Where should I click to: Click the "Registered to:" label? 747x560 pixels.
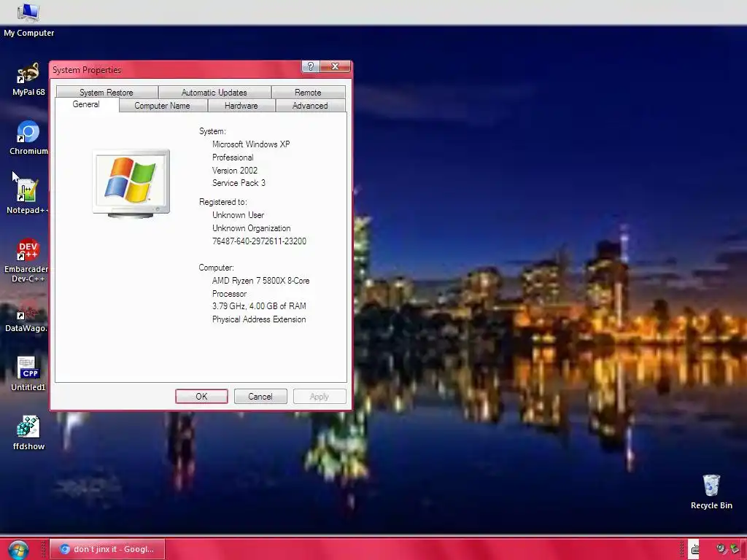point(223,202)
